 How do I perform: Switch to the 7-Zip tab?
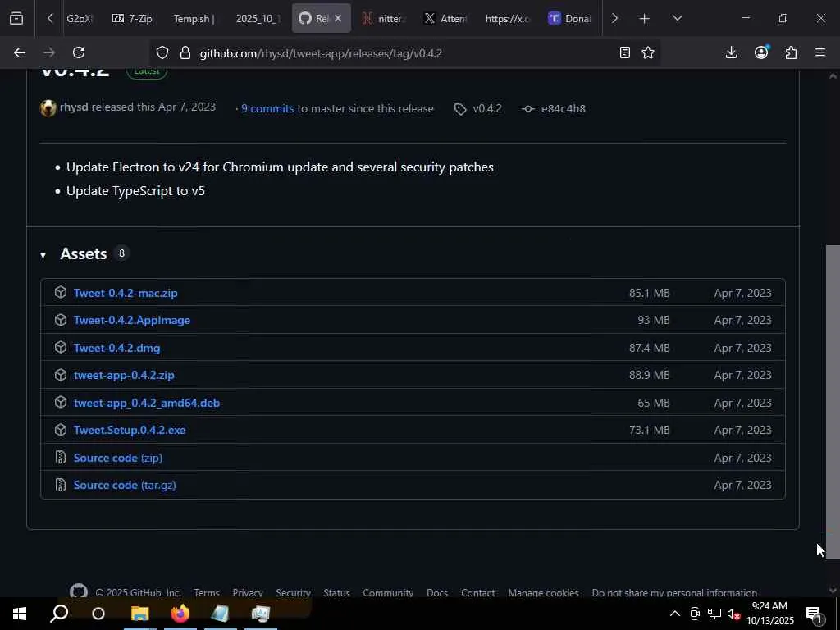tap(132, 18)
